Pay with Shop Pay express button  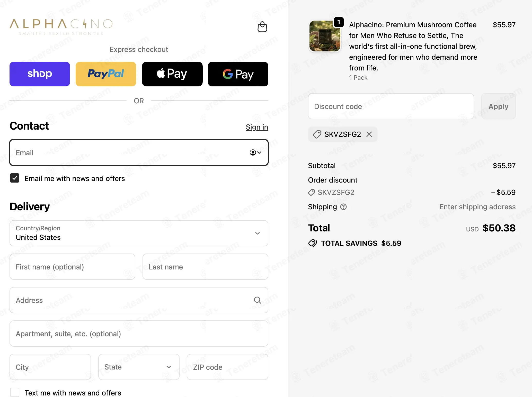(x=40, y=74)
